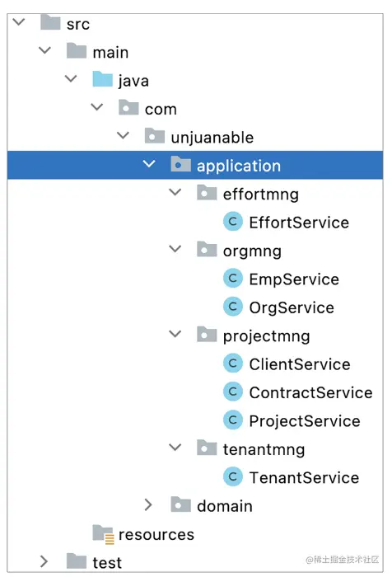Click the ClientService class icon

233,364
